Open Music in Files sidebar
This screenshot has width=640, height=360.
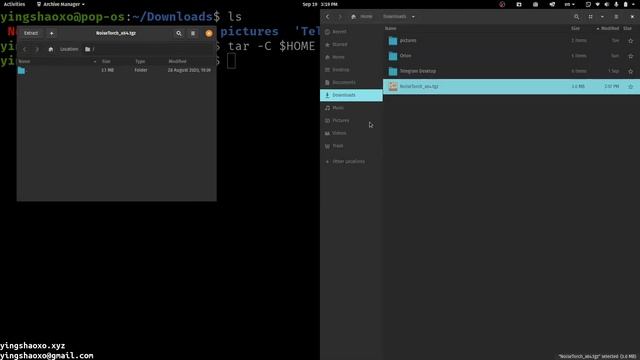tap(351, 108)
